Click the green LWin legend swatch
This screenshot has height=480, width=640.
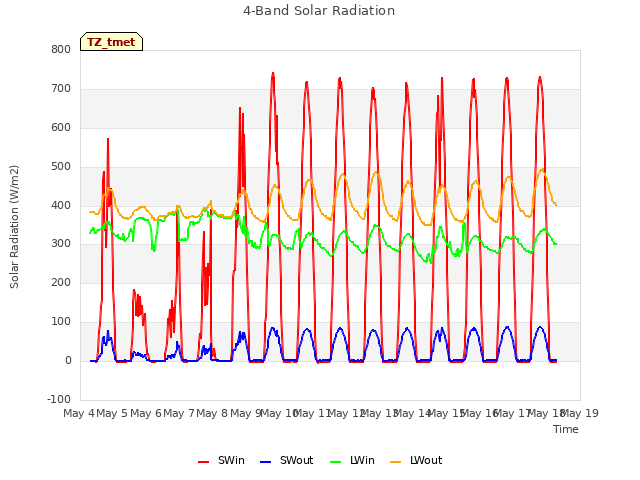point(336,462)
